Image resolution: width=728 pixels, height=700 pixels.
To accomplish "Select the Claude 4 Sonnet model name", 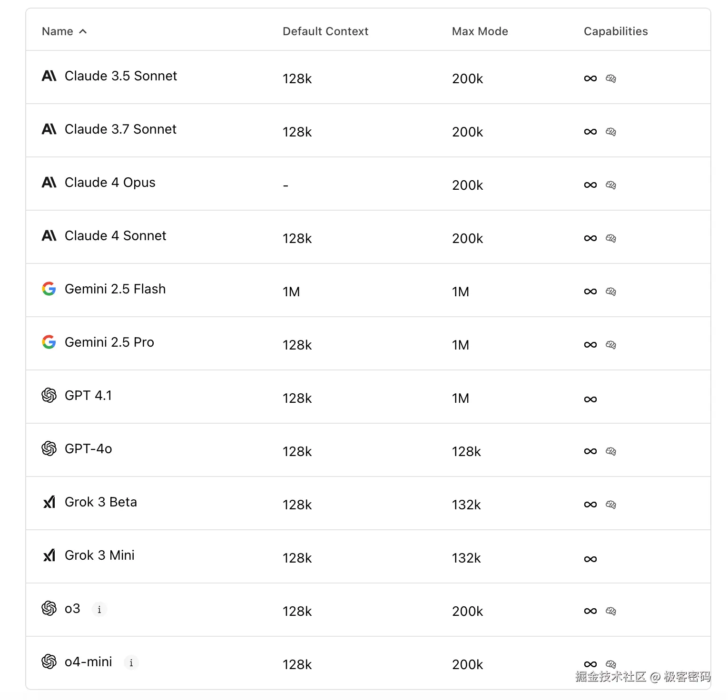I will 115,236.
